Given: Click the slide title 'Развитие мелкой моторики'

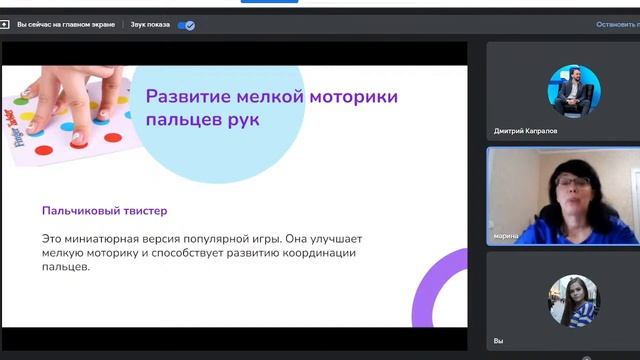Looking at the screenshot, I should (x=271, y=97).
